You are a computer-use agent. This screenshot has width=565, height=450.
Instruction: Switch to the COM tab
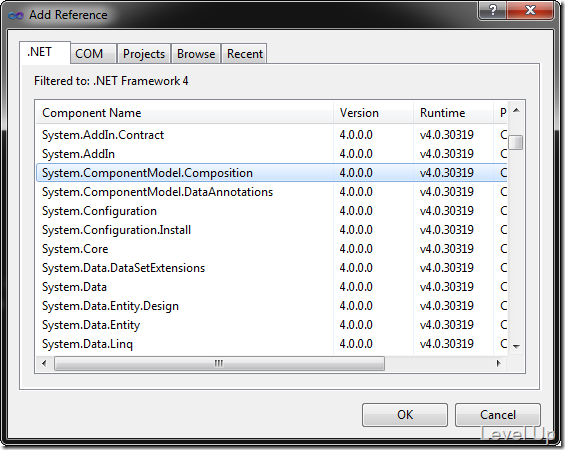coord(93,54)
